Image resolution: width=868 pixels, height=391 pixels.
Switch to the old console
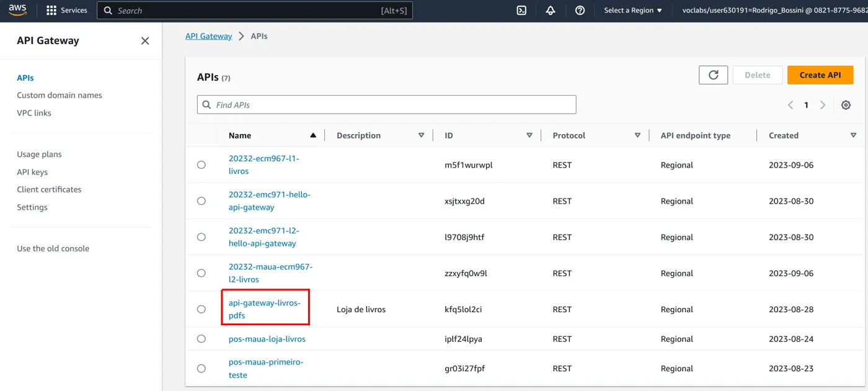53,249
